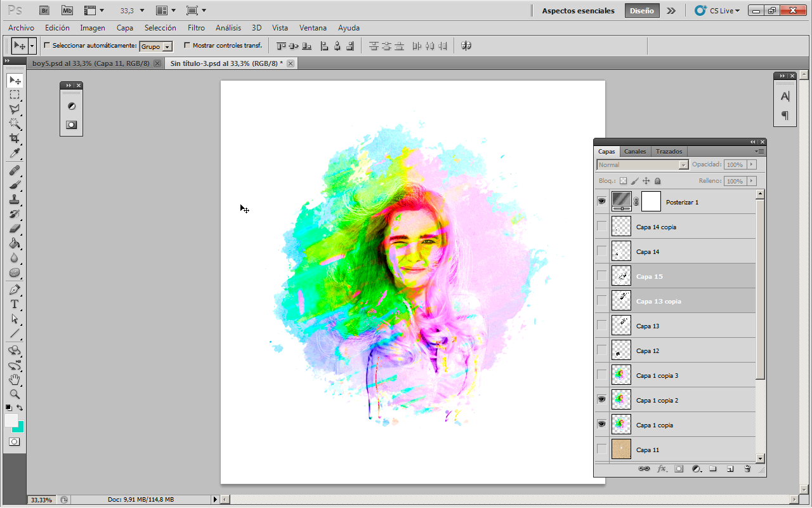Select the Zoom tool
This screenshot has width=812, height=508.
(15, 394)
